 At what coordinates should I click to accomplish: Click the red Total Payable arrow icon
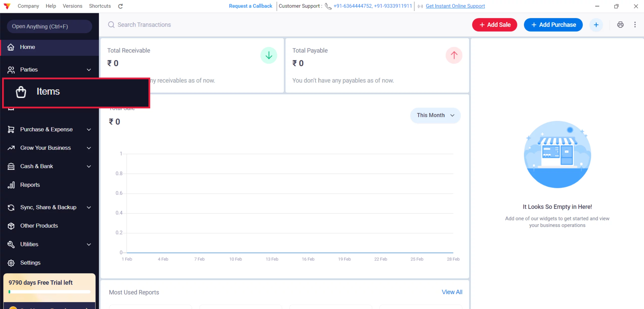point(454,55)
